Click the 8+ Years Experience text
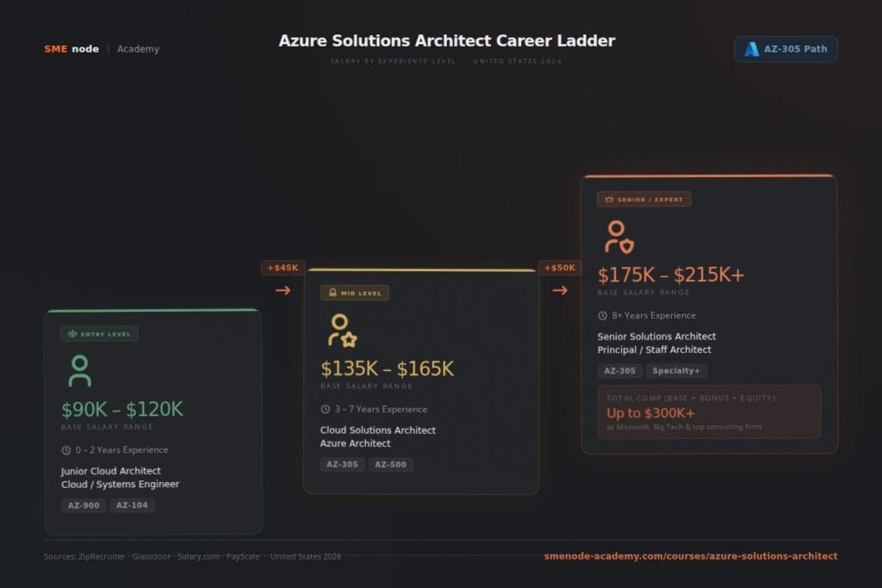 (655, 316)
